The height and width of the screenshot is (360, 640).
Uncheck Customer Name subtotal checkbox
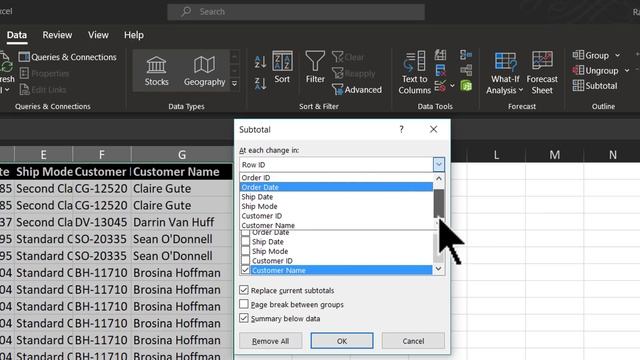[x=245, y=270]
